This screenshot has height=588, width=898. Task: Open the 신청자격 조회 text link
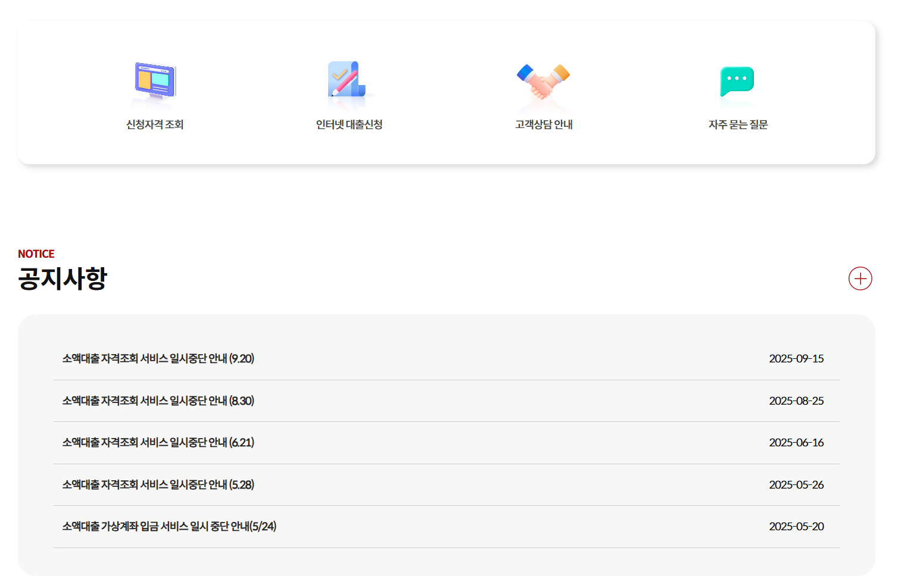coord(155,124)
